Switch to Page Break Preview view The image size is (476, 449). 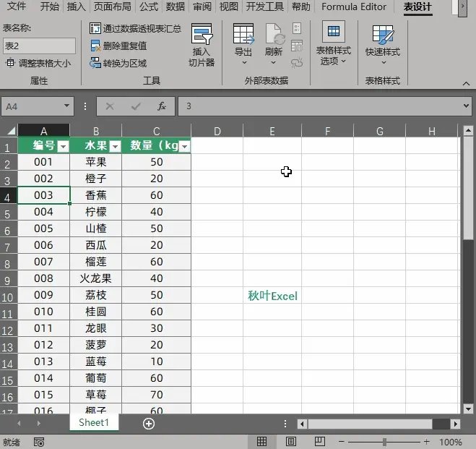[x=320, y=441]
